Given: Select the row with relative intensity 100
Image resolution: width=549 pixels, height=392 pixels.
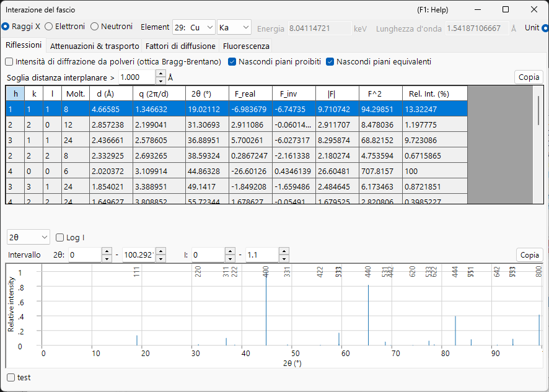Looking at the screenshot, I should tap(237, 171).
